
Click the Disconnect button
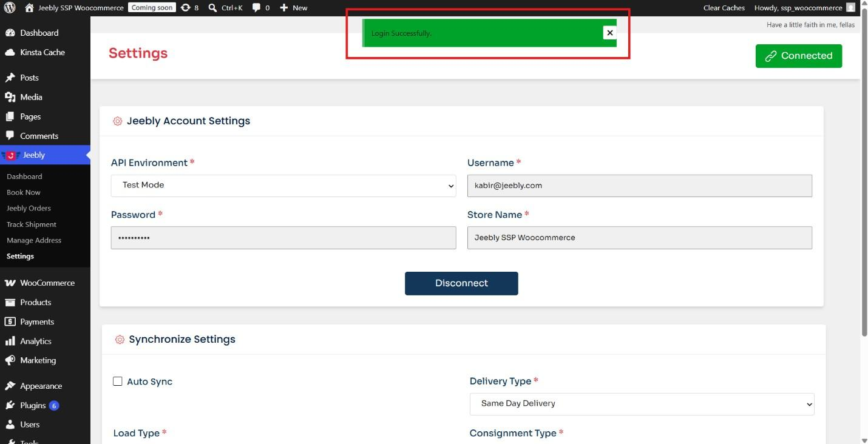pos(461,283)
